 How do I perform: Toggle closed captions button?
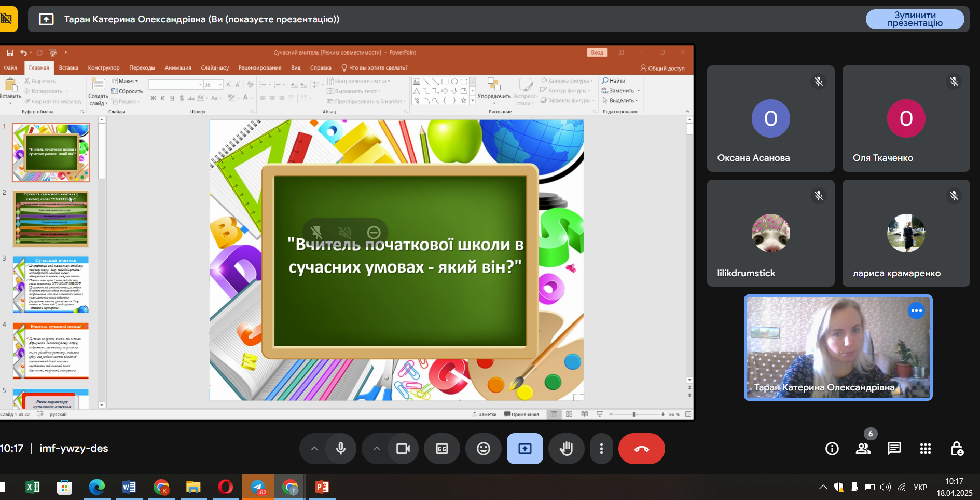[441, 449]
